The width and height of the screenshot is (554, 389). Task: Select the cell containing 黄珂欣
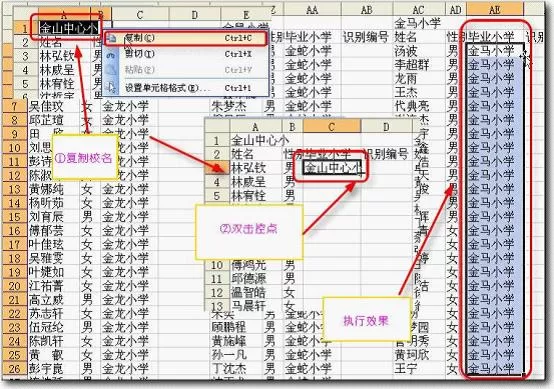click(x=419, y=355)
